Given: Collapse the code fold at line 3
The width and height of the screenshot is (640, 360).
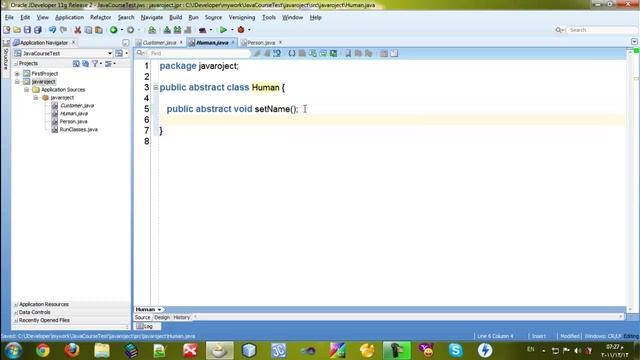Looking at the screenshot, I should point(156,87).
